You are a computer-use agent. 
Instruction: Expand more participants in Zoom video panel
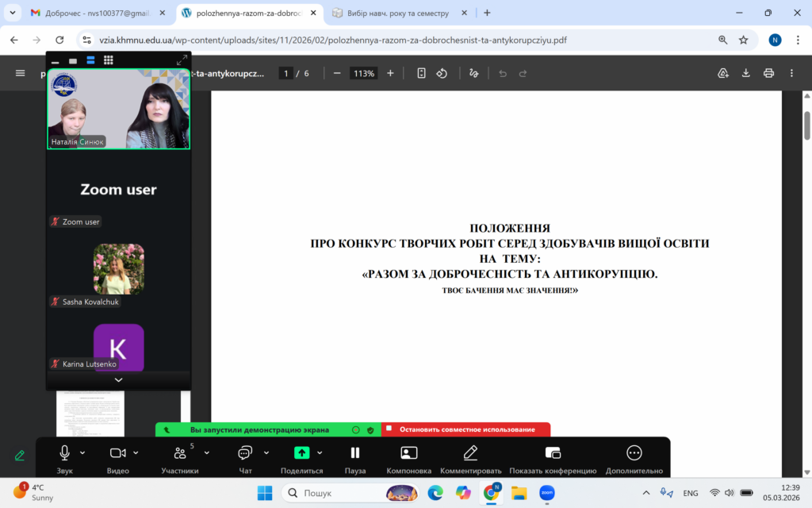click(x=118, y=380)
